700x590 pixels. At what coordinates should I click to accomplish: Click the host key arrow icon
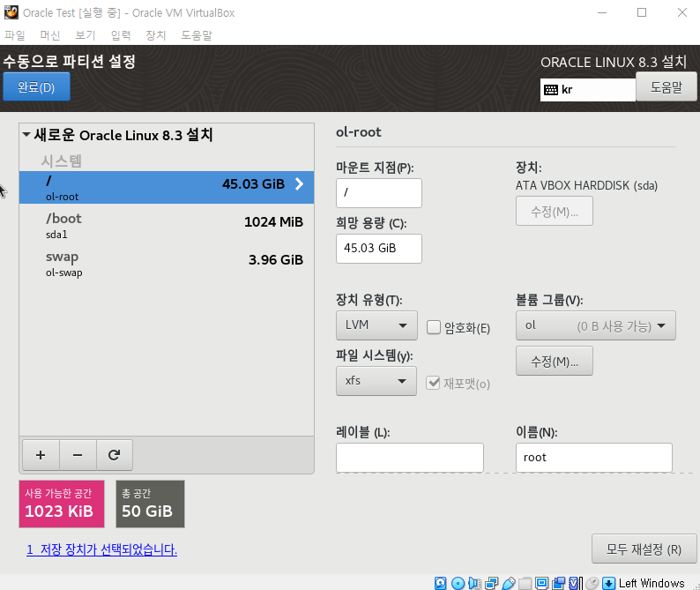coord(608,583)
